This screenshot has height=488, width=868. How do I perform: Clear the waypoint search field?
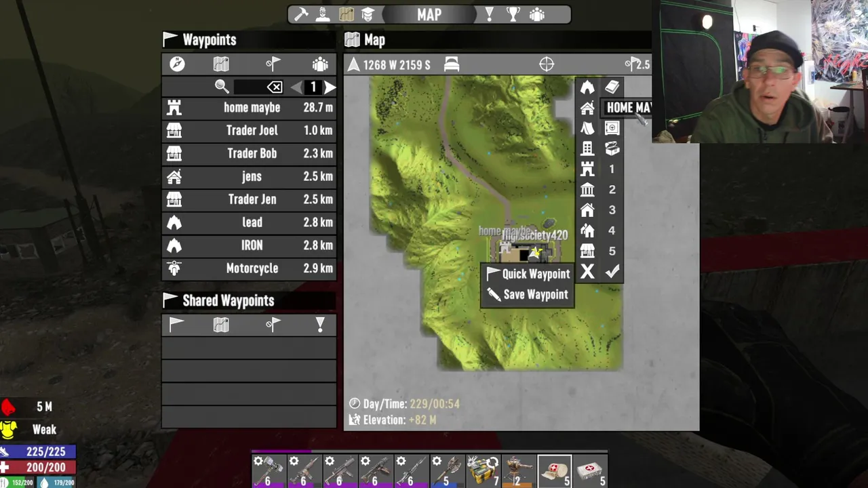click(275, 87)
